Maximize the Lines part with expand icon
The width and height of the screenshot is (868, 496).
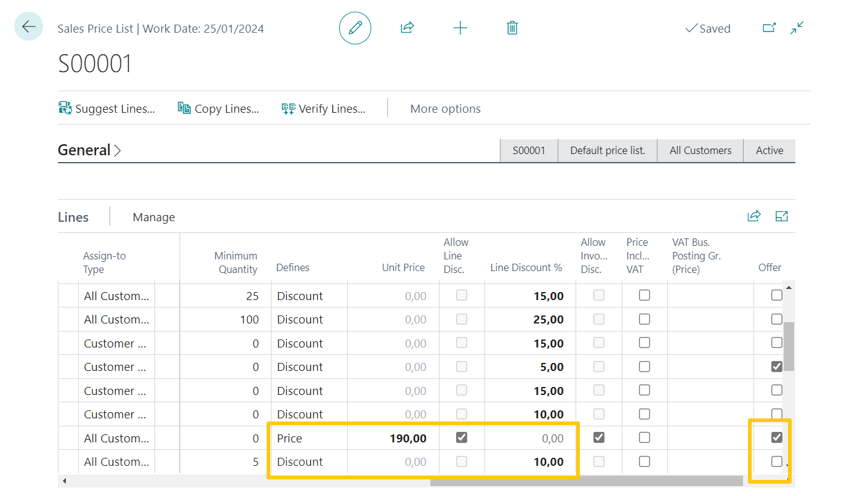point(782,216)
